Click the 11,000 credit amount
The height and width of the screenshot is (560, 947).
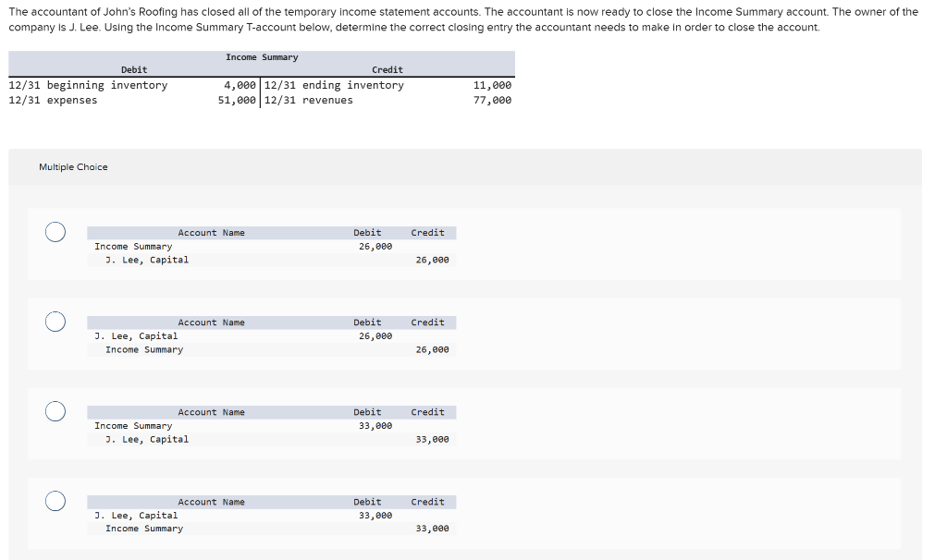click(x=492, y=85)
